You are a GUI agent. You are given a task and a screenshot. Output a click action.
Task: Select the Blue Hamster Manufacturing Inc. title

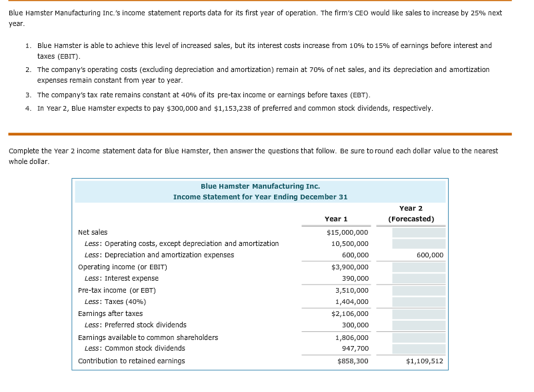[x=261, y=186]
